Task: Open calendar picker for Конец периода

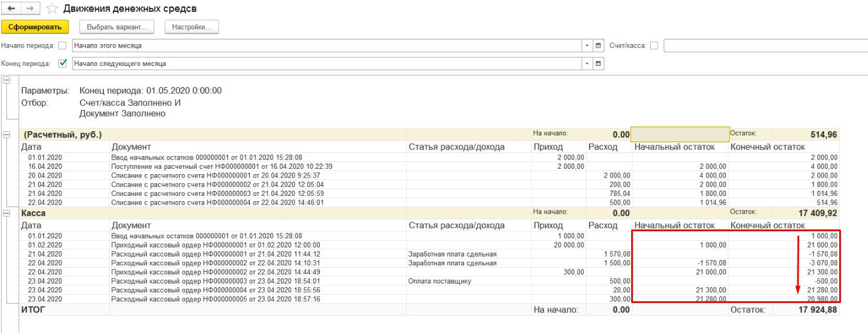Action: [x=599, y=64]
